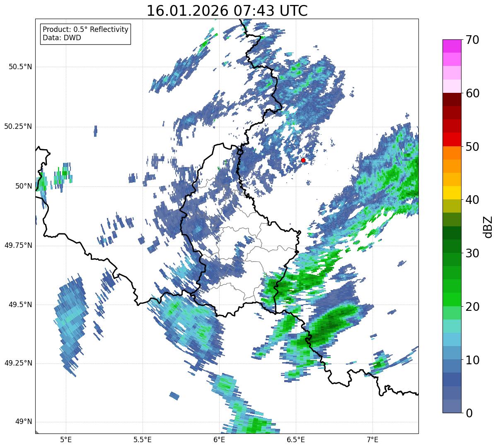The height and width of the screenshot is (448, 498).
Task: Click the 6°E longitude label
Action: pos(219,439)
